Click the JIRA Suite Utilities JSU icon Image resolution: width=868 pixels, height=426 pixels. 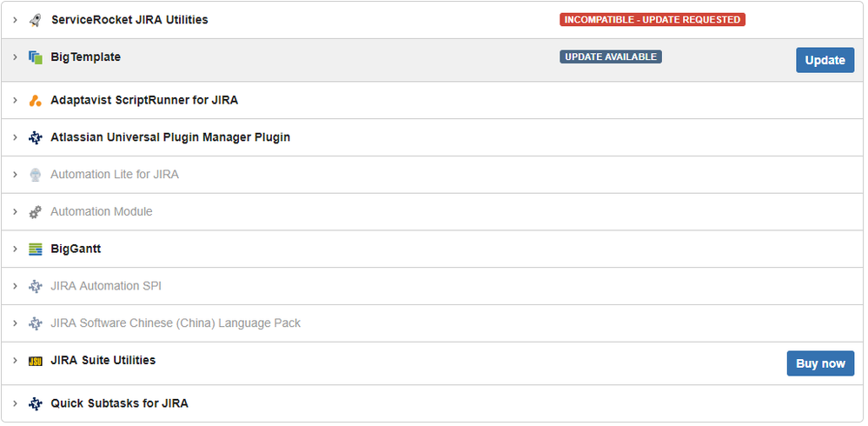tap(36, 361)
